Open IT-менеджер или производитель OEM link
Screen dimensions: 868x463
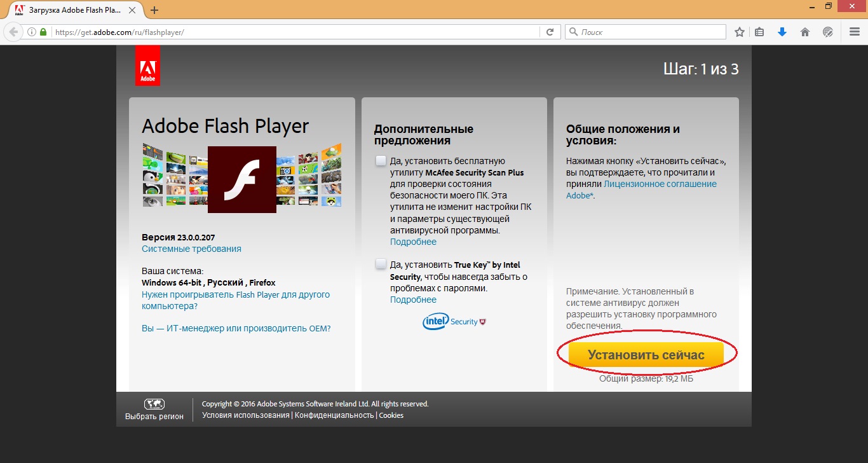pyautogui.click(x=236, y=328)
